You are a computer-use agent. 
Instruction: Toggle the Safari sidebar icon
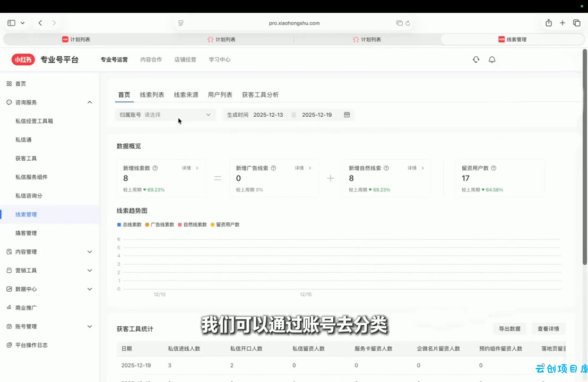click(12, 23)
